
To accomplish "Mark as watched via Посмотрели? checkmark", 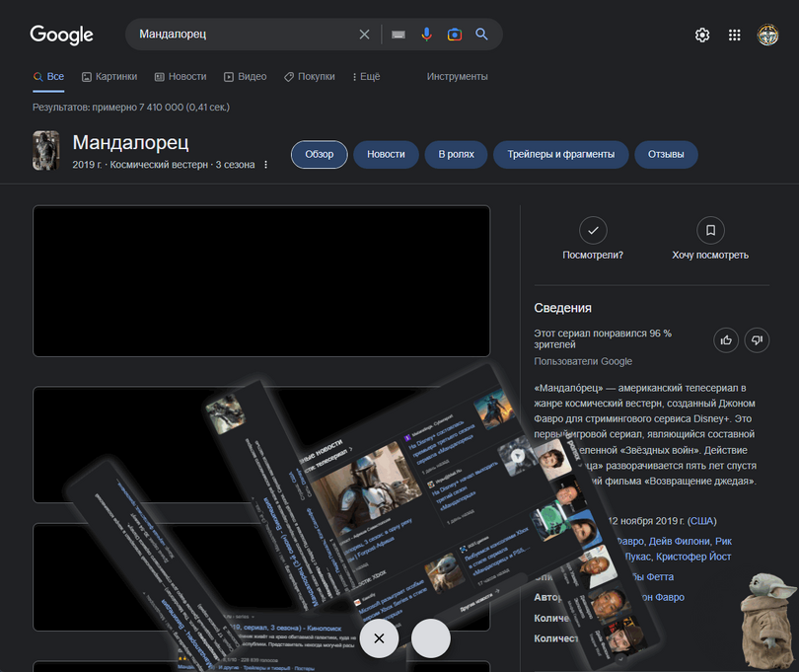I will point(593,230).
